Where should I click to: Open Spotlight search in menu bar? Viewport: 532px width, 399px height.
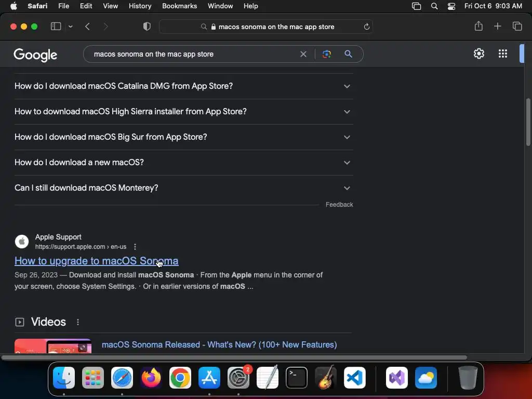point(434,6)
